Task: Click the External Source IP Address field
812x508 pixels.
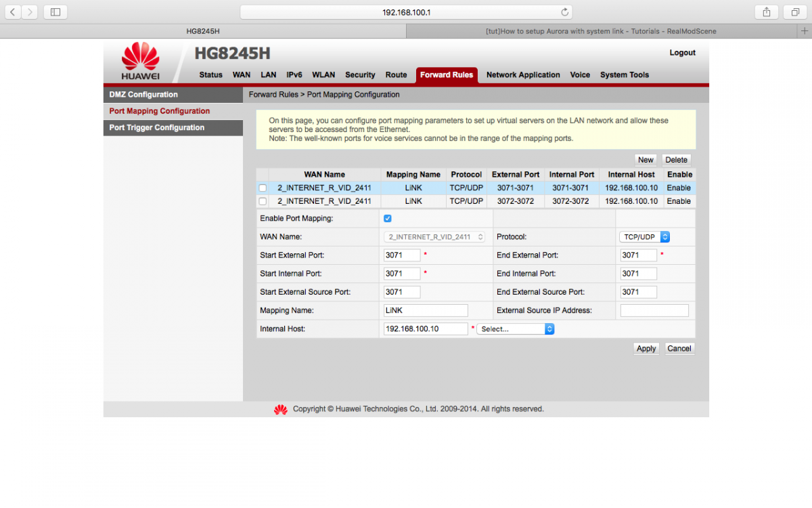Action: [654, 310]
